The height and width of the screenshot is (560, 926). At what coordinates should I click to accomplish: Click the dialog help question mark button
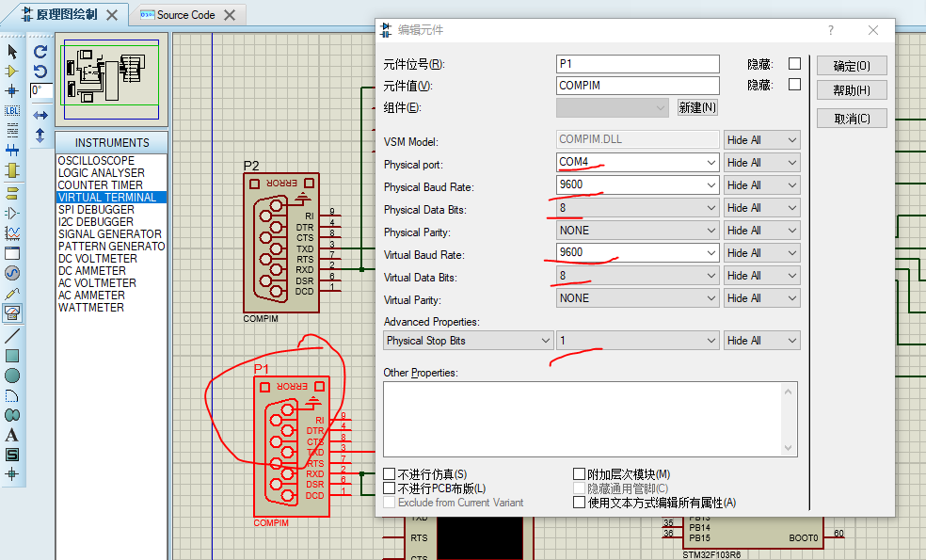pos(830,30)
